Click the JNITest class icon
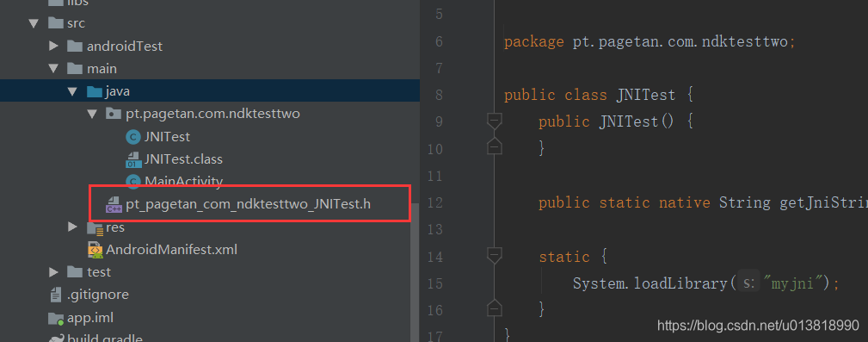 tap(132, 137)
